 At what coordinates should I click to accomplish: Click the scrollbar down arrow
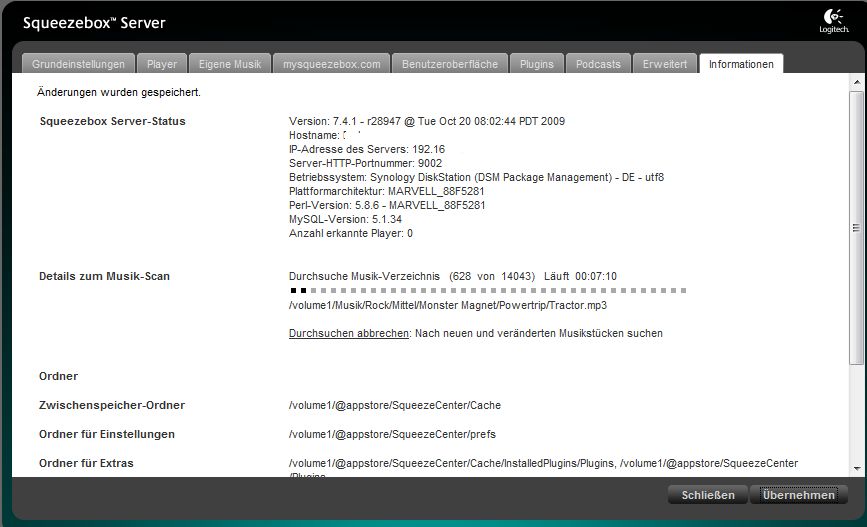(856, 469)
